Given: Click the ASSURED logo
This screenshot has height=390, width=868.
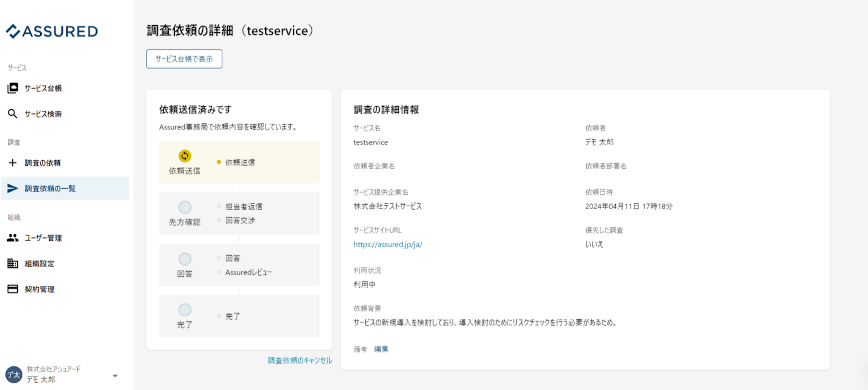Looking at the screenshot, I should coord(52,31).
